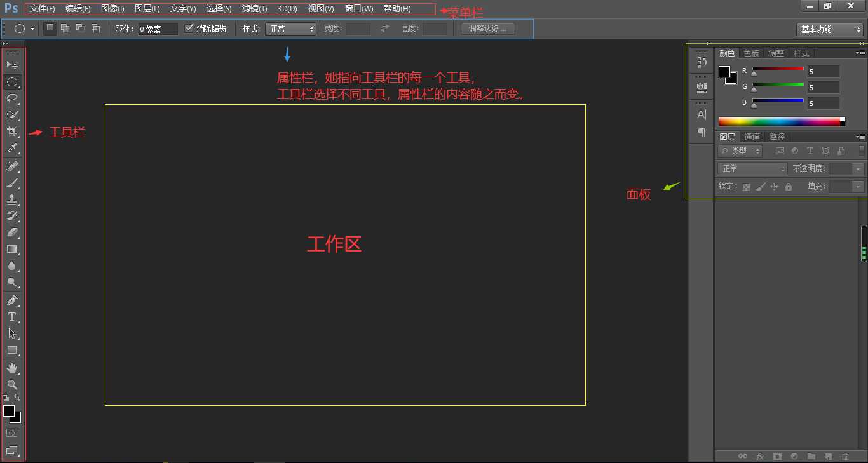Viewport: 868px width, 463px height.
Task: Select the History Brush tool
Action: (12, 216)
